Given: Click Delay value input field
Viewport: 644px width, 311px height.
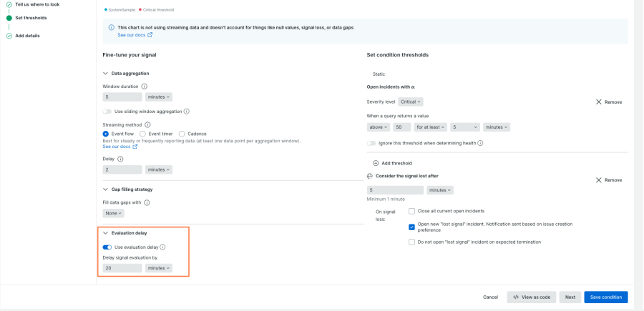Looking at the screenshot, I should pyautogui.click(x=122, y=169).
